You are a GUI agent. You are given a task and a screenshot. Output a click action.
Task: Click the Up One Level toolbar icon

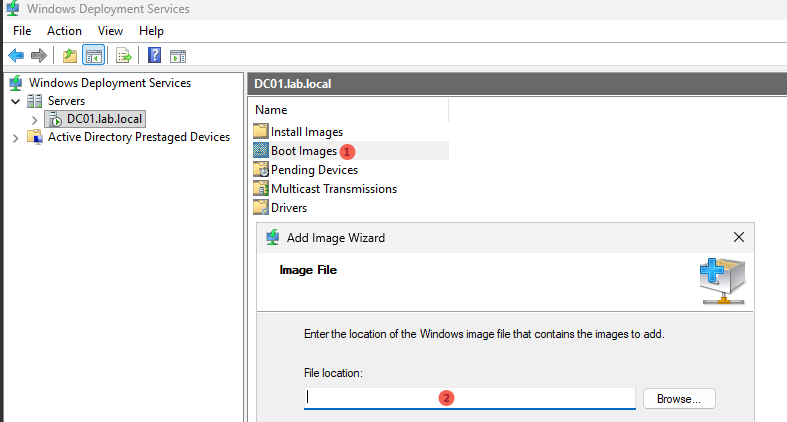tap(69, 55)
